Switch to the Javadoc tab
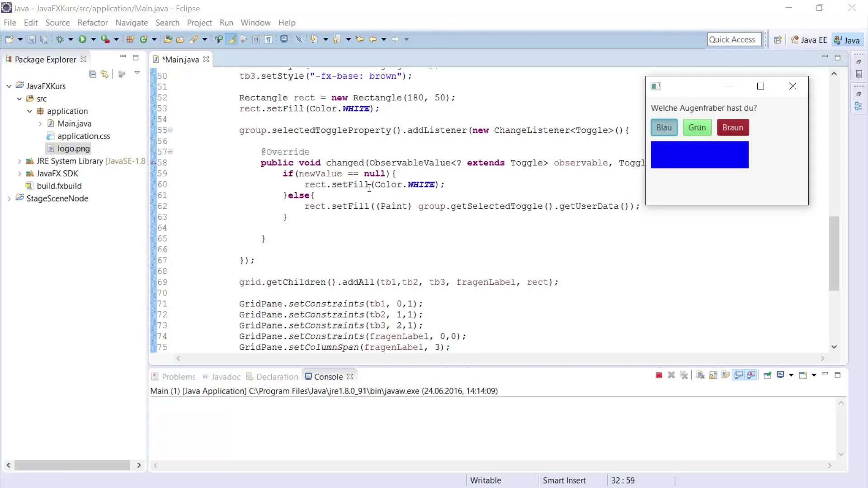868x488 pixels. click(x=222, y=377)
